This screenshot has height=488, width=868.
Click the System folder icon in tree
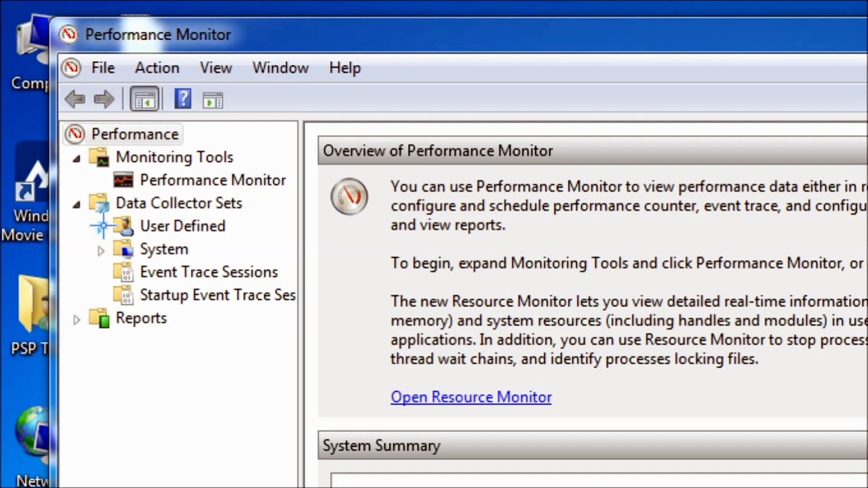coord(123,249)
